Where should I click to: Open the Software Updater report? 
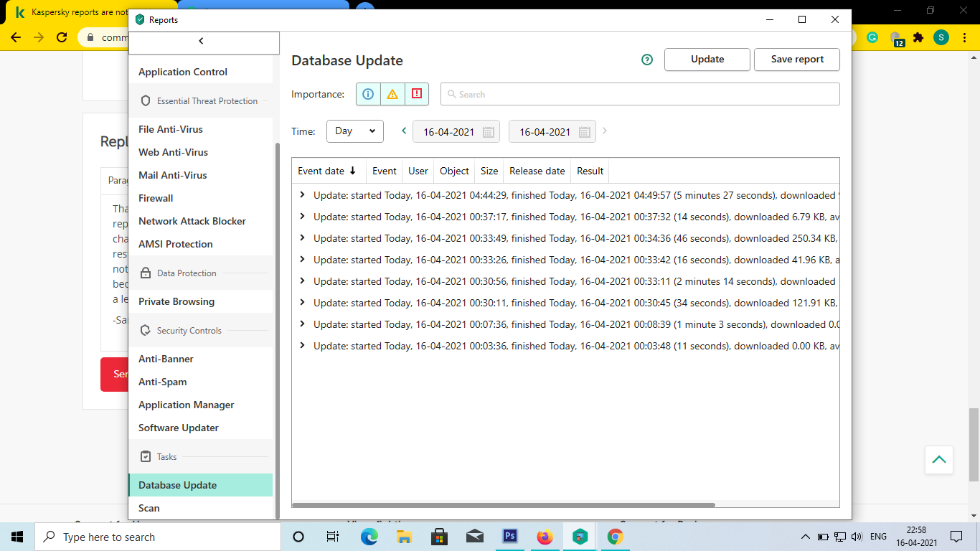(200, 428)
